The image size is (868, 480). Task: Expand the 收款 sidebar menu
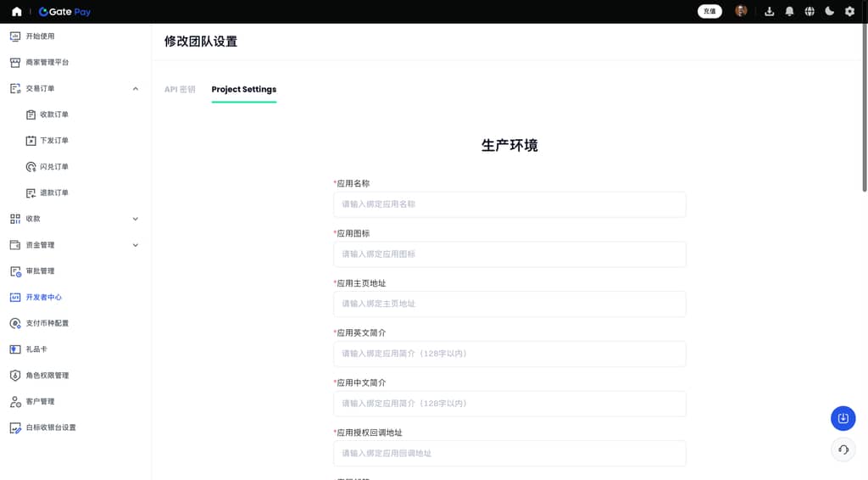136,219
